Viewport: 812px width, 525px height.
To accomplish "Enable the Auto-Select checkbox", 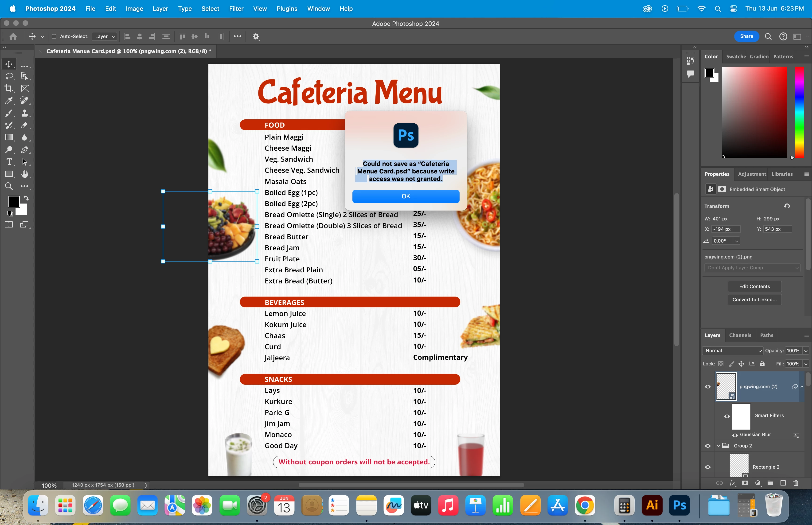I will pos(54,36).
